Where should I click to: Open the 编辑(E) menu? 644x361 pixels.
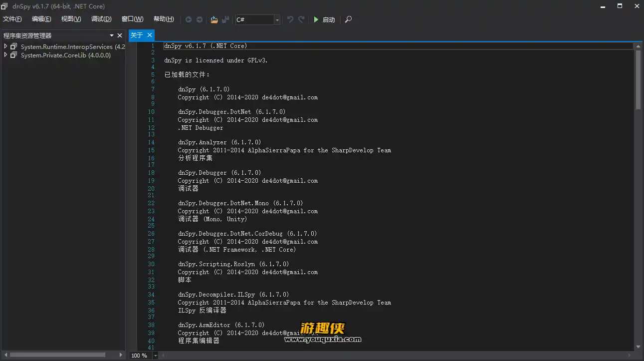[x=41, y=19]
